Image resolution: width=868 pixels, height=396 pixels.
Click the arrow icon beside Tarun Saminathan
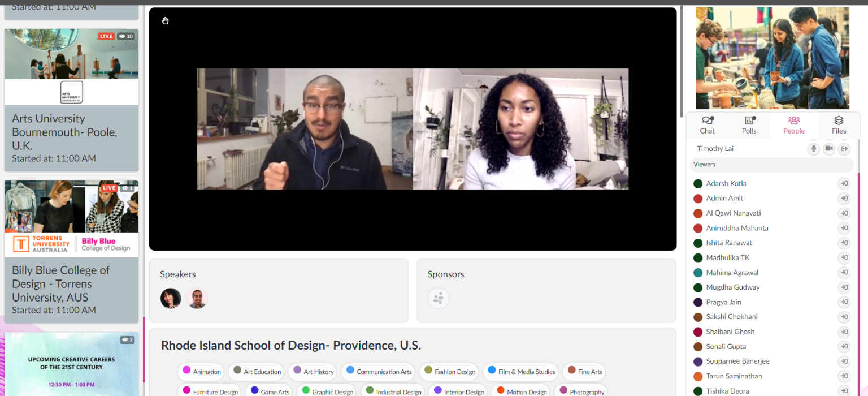(844, 376)
